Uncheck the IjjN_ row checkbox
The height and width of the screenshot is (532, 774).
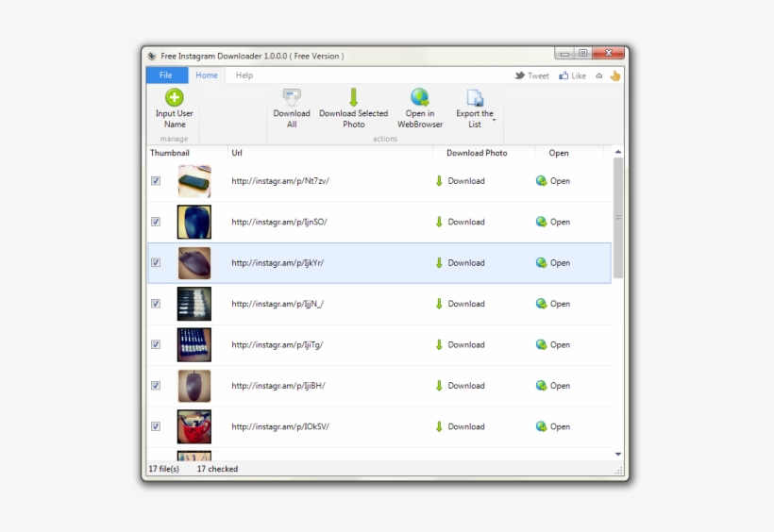[x=156, y=304]
